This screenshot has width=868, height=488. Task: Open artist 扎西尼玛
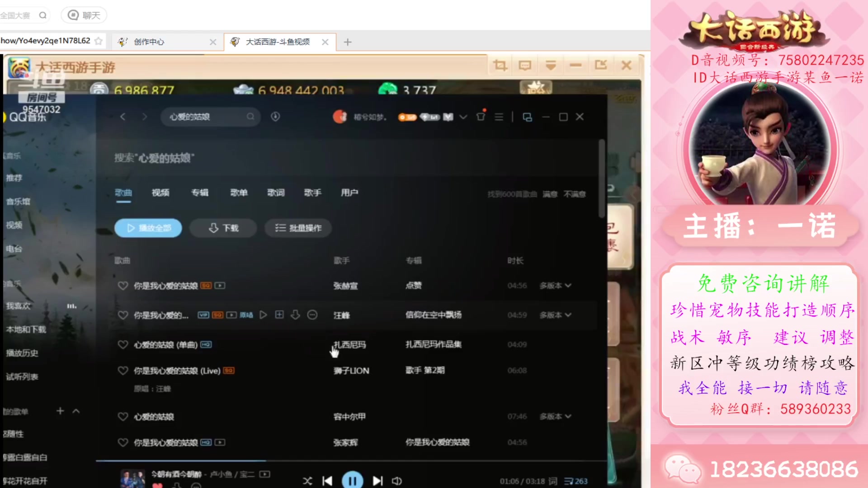[x=349, y=345]
